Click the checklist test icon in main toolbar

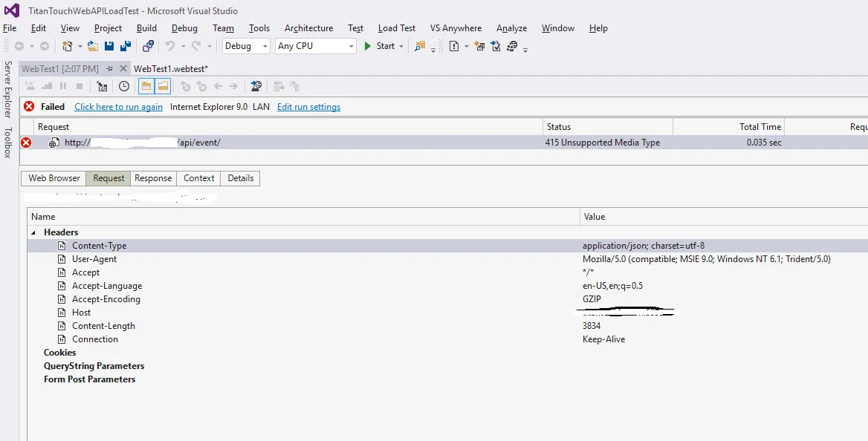point(496,47)
